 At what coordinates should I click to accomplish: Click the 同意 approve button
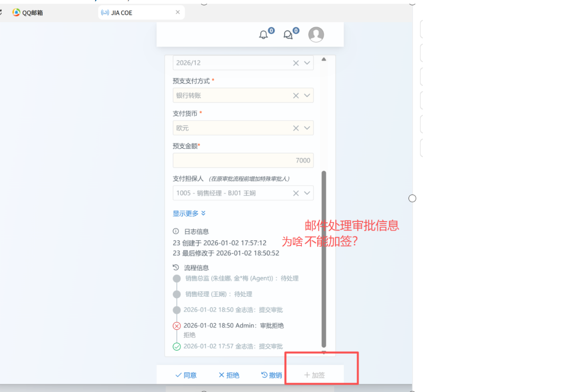[x=186, y=375]
